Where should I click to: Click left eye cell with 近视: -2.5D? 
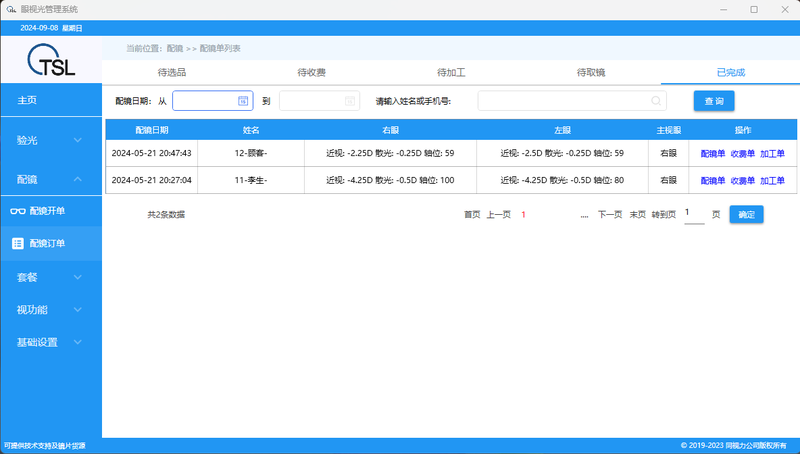(x=562, y=153)
